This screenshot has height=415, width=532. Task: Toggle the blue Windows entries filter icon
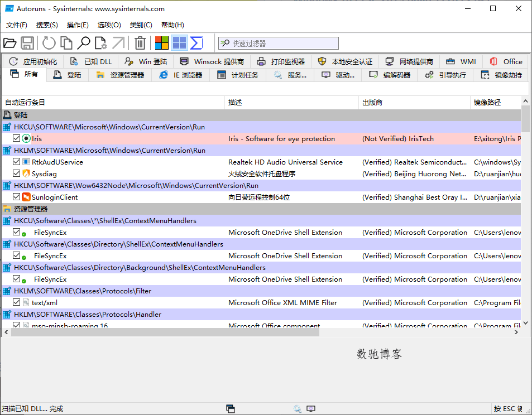click(x=180, y=43)
